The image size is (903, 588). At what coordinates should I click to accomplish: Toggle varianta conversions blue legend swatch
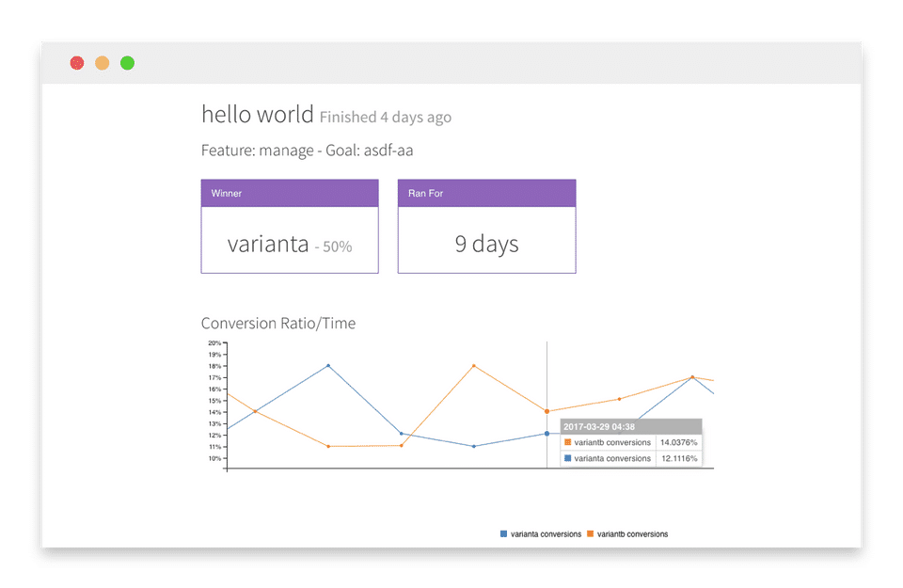pyautogui.click(x=504, y=534)
